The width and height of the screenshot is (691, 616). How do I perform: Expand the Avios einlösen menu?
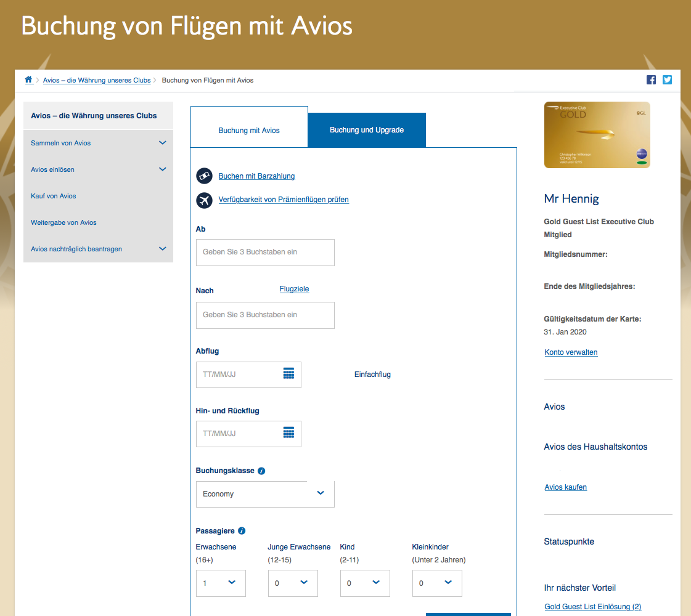coord(163,169)
